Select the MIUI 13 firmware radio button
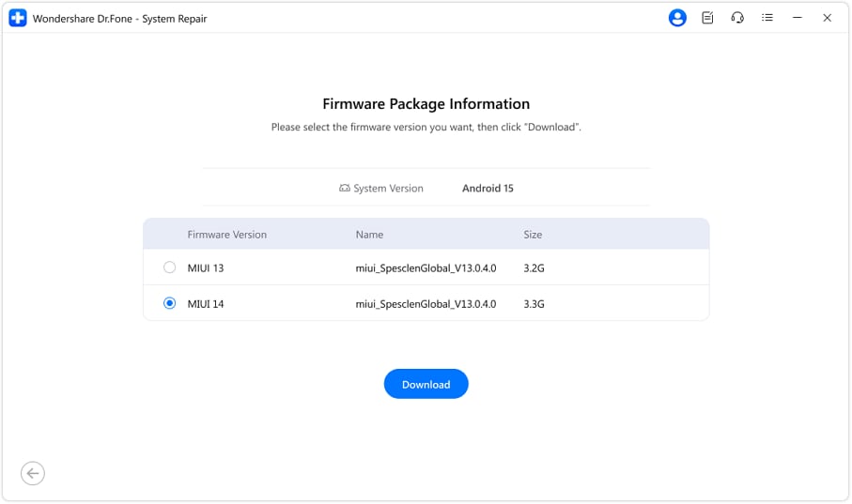 169,267
